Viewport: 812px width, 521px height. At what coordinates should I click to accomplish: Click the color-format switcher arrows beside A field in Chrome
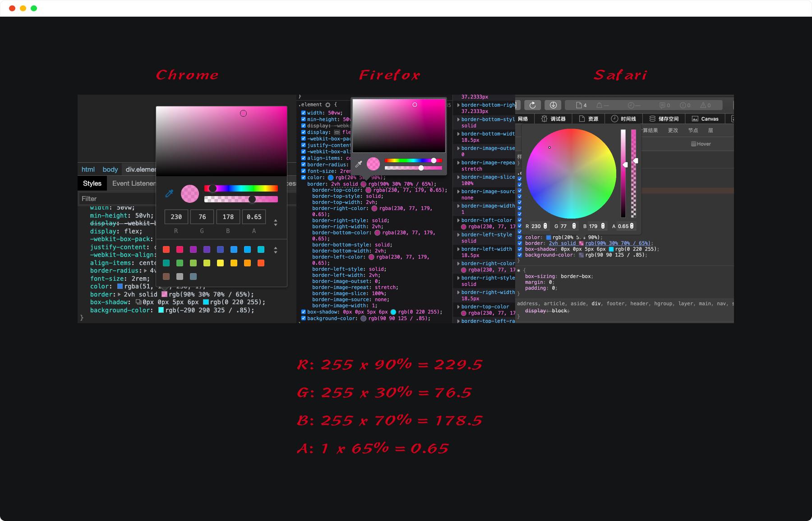click(276, 223)
